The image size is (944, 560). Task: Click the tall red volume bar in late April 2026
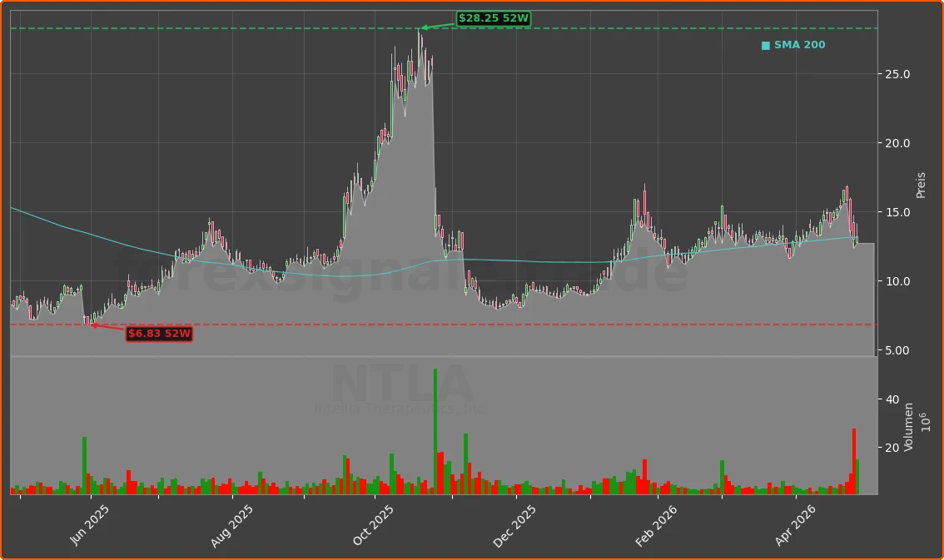(x=854, y=461)
